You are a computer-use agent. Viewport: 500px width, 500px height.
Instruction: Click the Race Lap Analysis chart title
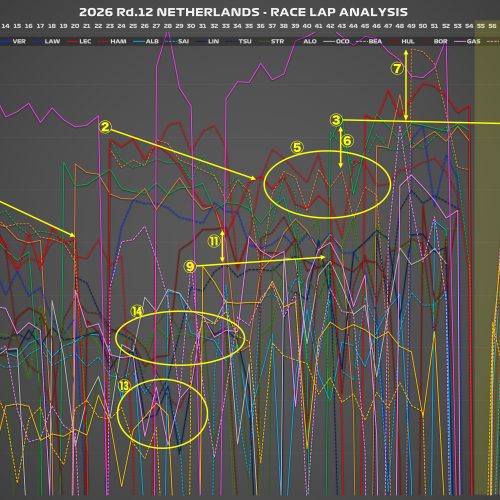[243, 12]
